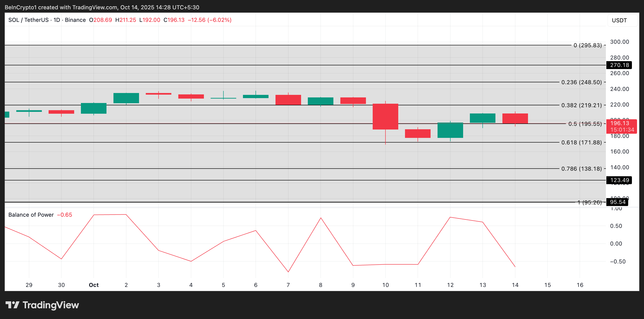
Task: Click the green candle on Oct 12
Action: point(450,130)
